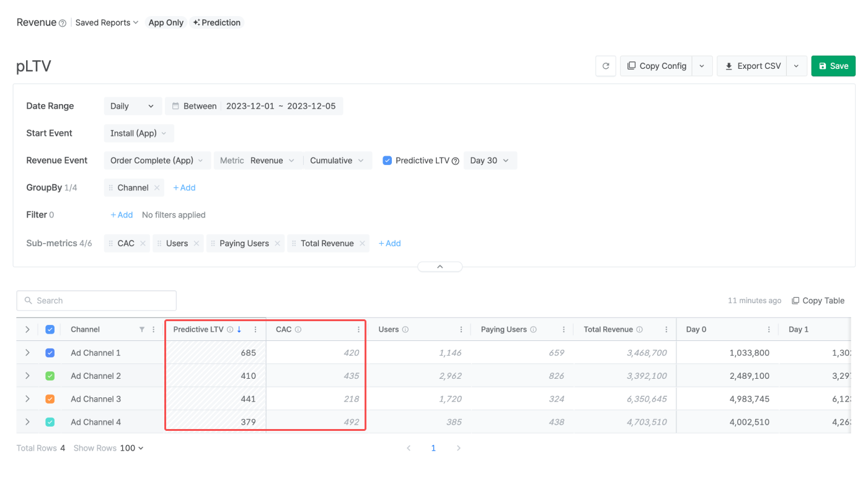Click the descending sort arrow on Predictive LTV

(x=239, y=329)
